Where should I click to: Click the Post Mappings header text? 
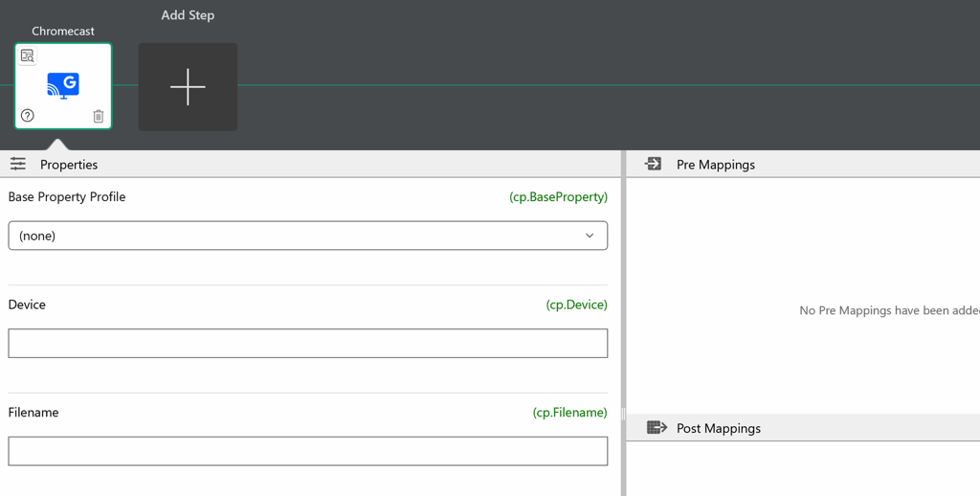click(718, 428)
